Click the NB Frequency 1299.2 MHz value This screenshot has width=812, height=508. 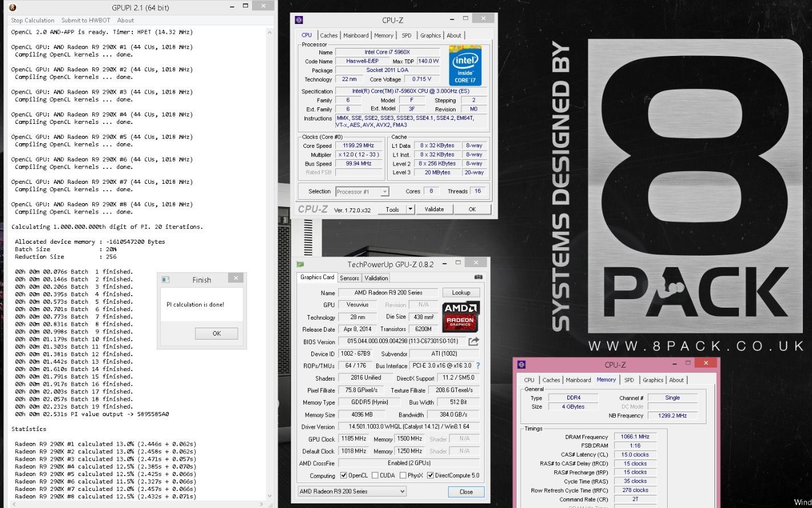[672, 416]
